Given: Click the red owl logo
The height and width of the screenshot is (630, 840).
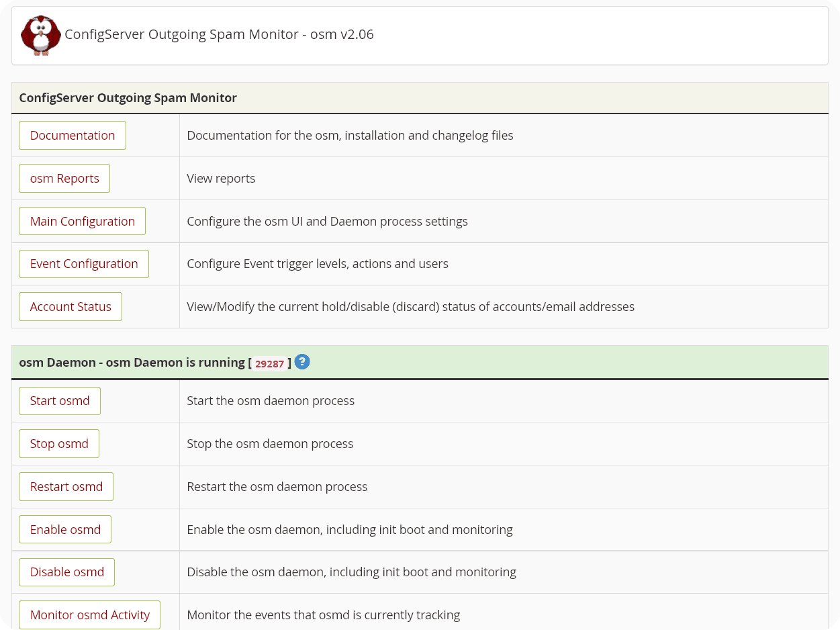Looking at the screenshot, I should pos(40,36).
